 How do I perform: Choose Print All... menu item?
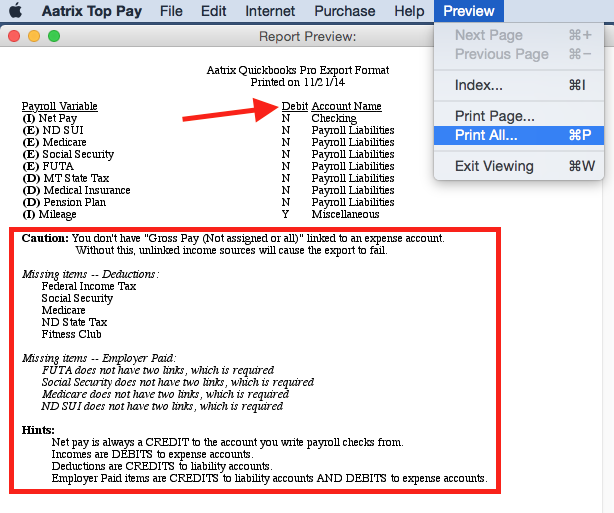click(x=519, y=135)
